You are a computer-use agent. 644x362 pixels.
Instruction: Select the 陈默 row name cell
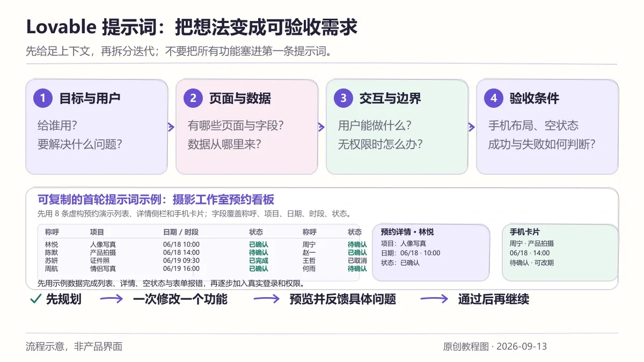[x=52, y=253]
